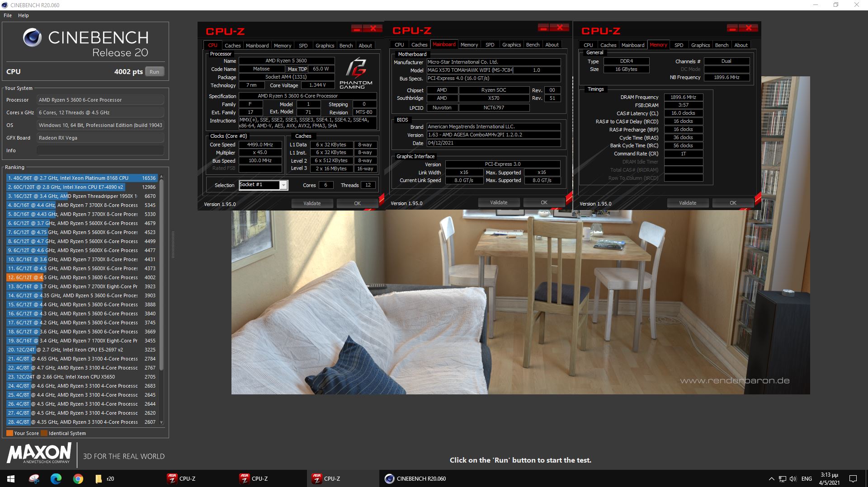Select SPD tab in the Mainboard window
Image resolution: width=868 pixels, height=487 pixels.
[490, 45]
